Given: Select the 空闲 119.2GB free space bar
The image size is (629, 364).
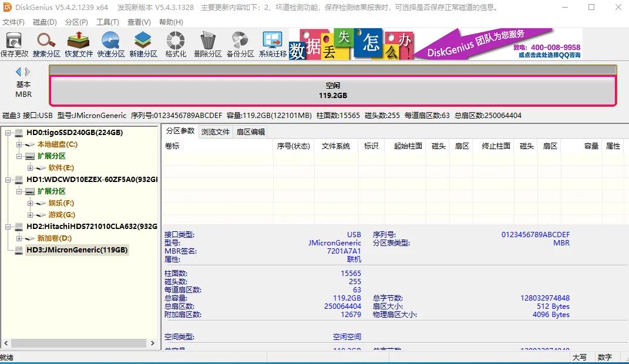Looking at the screenshot, I should tap(332, 89).
